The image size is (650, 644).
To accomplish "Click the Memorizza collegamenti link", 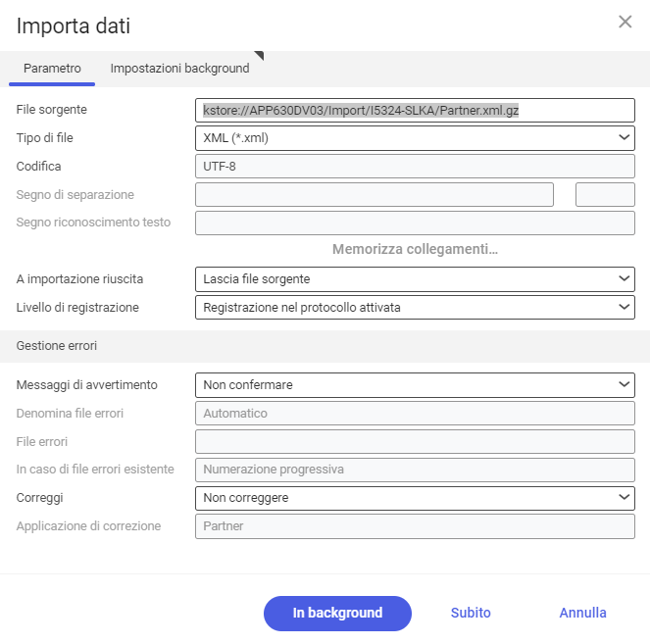I will pyautogui.click(x=415, y=249).
